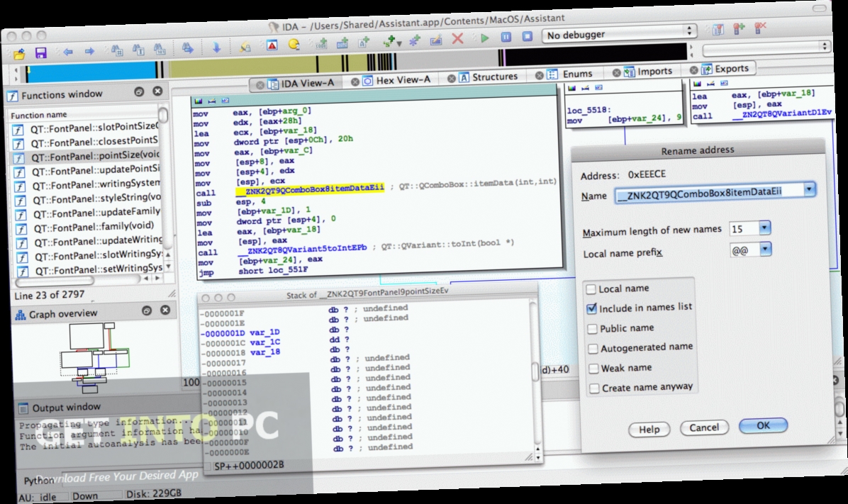This screenshot has height=504, width=848.
Task: Open the No debugger dropdown
Action: pos(619,33)
